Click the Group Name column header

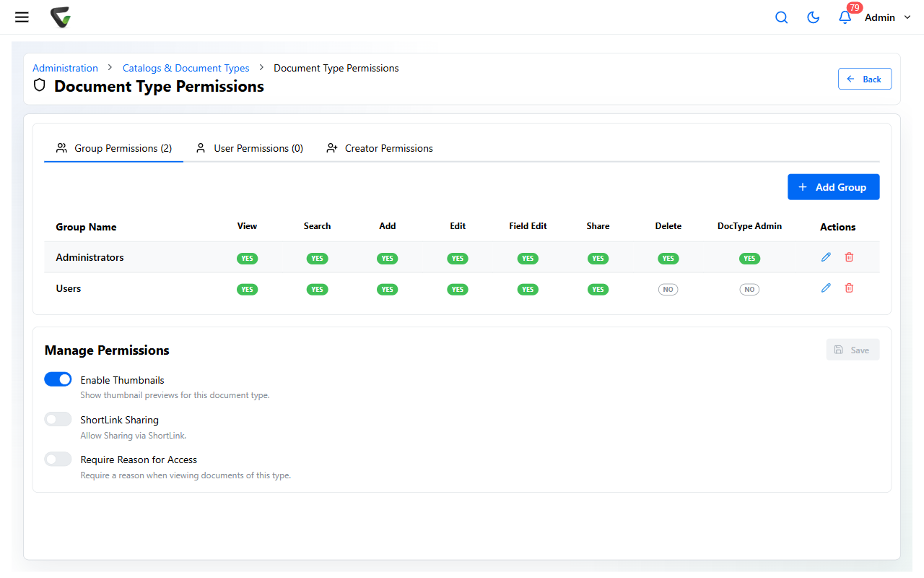tap(86, 227)
